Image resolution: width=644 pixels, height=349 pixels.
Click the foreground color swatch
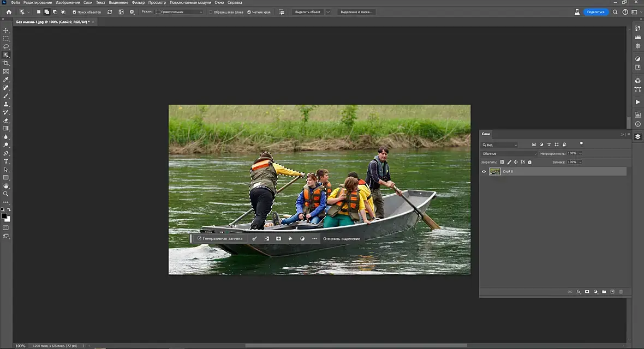tap(4, 216)
